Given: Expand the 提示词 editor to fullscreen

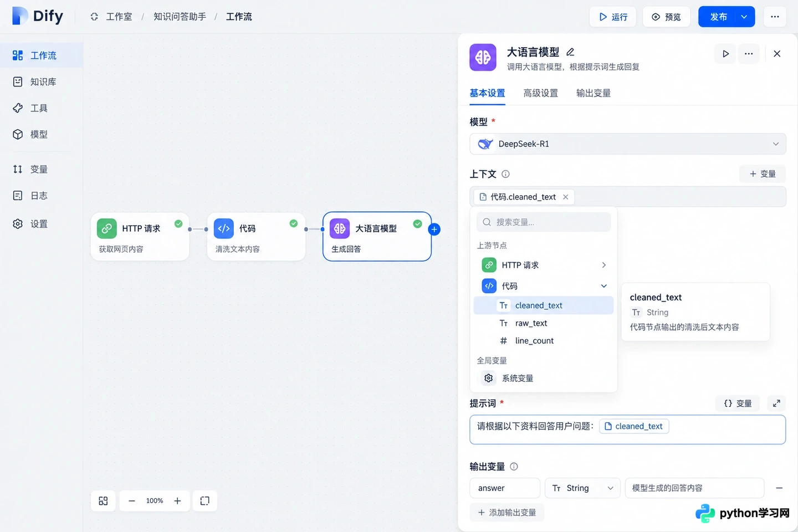Looking at the screenshot, I should [x=776, y=403].
